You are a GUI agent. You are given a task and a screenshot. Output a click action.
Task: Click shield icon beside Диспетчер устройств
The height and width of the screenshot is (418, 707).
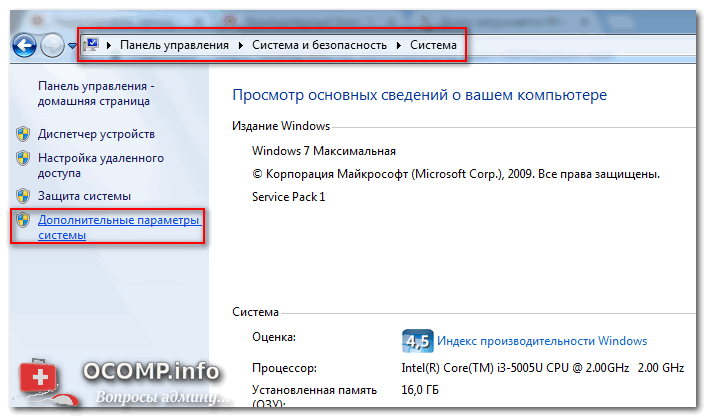click(23, 134)
